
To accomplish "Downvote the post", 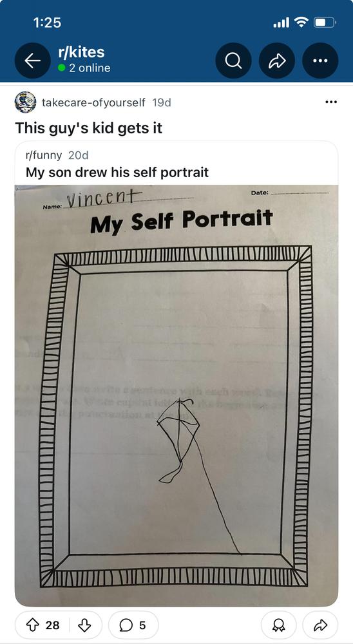I will coord(84,625).
